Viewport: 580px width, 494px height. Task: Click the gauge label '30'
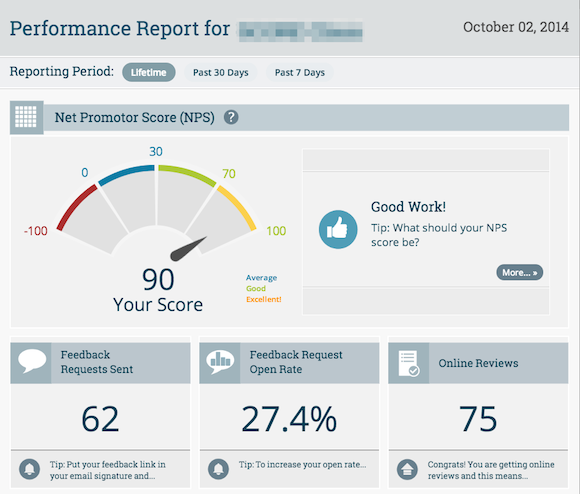click(156, 151)
